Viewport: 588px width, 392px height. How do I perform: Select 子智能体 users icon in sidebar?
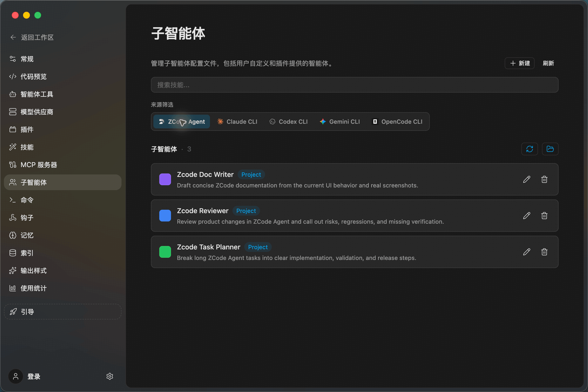(13, 182)
